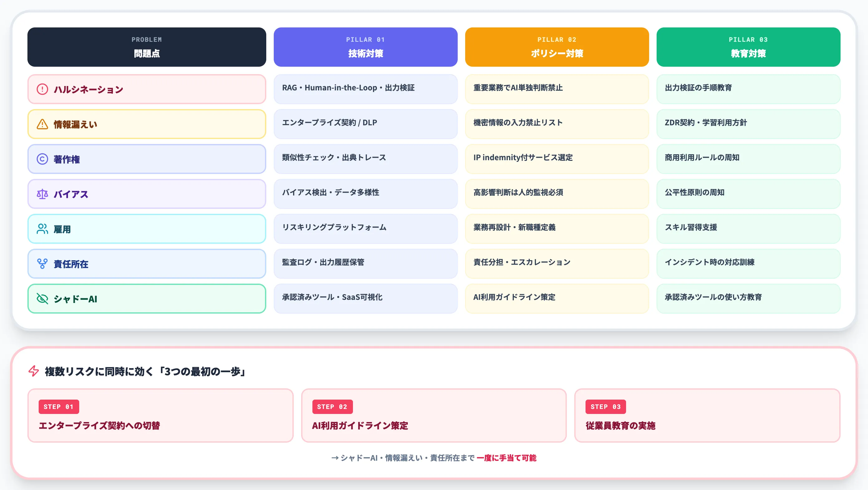Select the PILLAR 01 技術対策 header
Screen dimensions: 868x490
(x=366, y=47)
